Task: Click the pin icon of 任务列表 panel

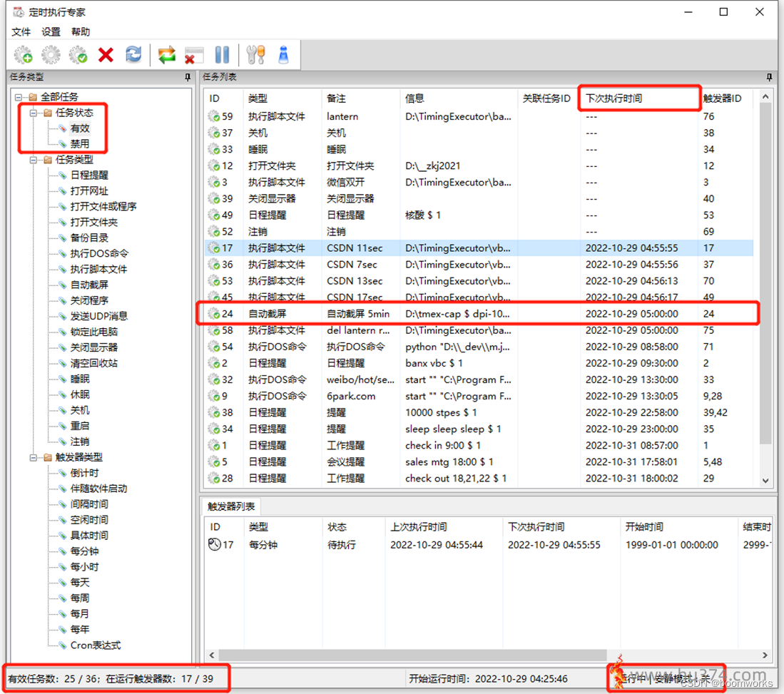Action: coord(769,77)
